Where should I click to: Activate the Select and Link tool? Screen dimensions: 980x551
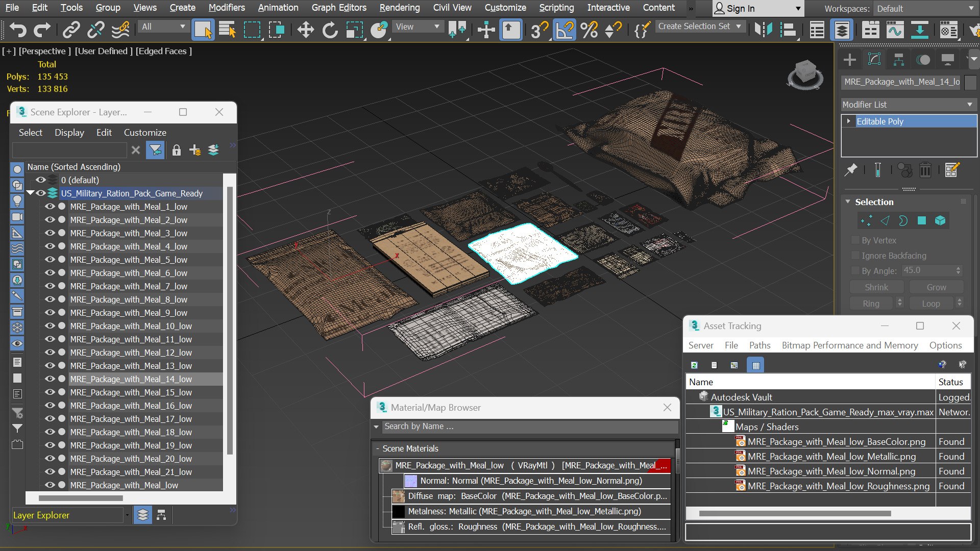point(71,30)
